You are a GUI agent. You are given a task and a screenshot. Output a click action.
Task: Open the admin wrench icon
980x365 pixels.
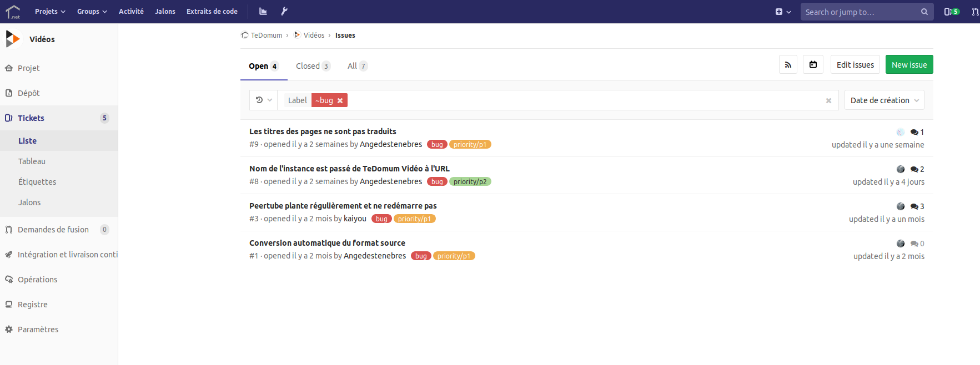(284, 12)
